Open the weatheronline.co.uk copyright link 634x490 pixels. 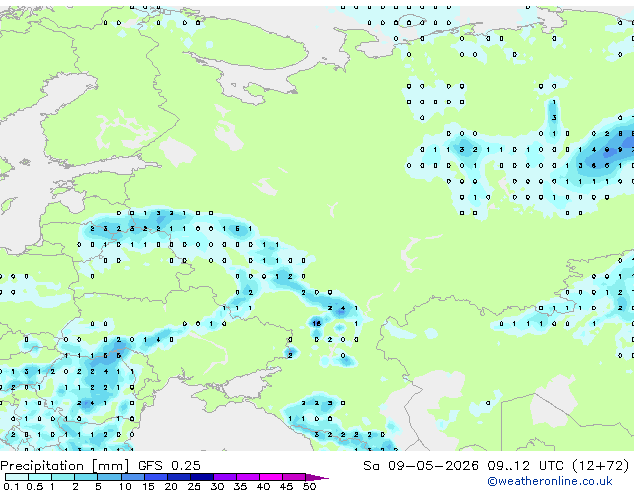click(x=550, y=481)
